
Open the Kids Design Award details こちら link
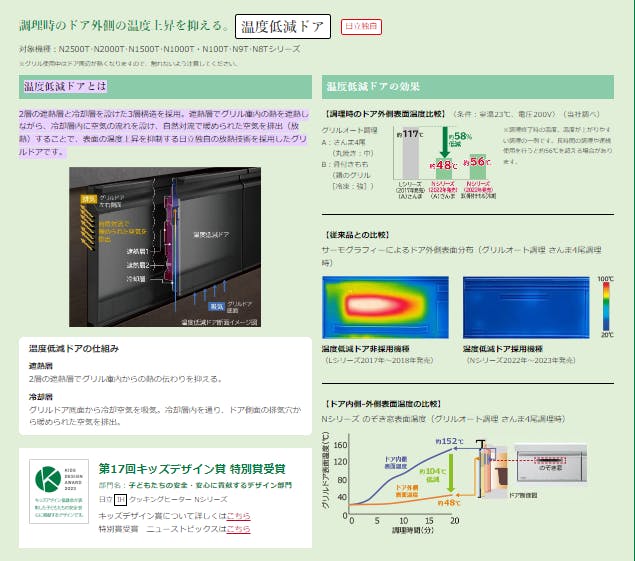[x=238, y=515]
